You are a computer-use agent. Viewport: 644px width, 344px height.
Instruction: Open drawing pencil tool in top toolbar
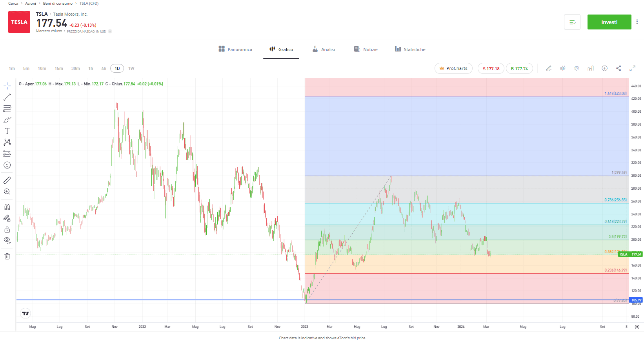549,68
